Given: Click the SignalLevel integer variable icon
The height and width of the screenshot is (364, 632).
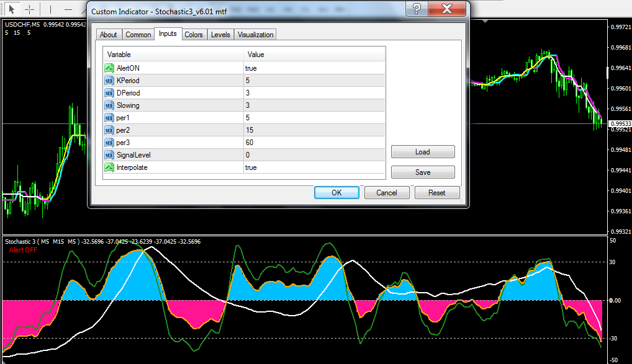Looking at the screenshot, I should 109,155.
